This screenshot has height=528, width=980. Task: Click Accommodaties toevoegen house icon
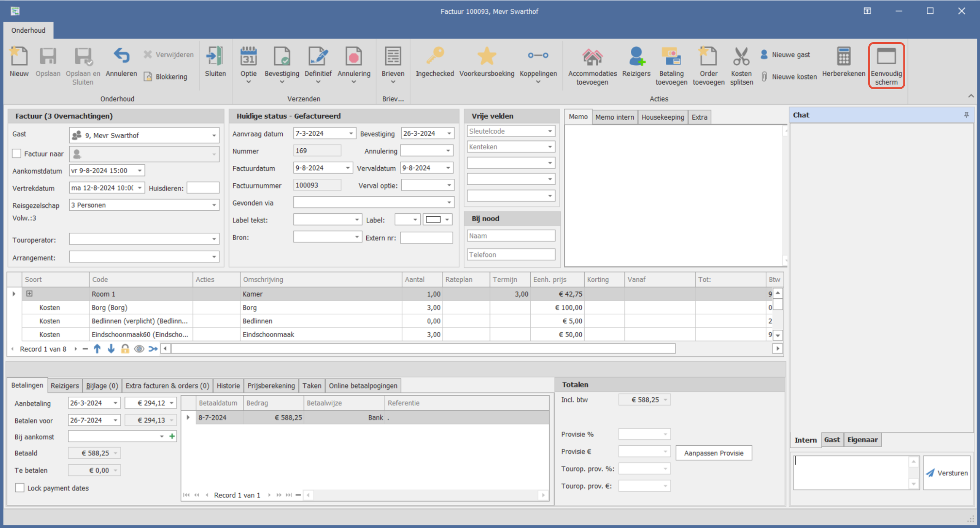coord(592,57)
